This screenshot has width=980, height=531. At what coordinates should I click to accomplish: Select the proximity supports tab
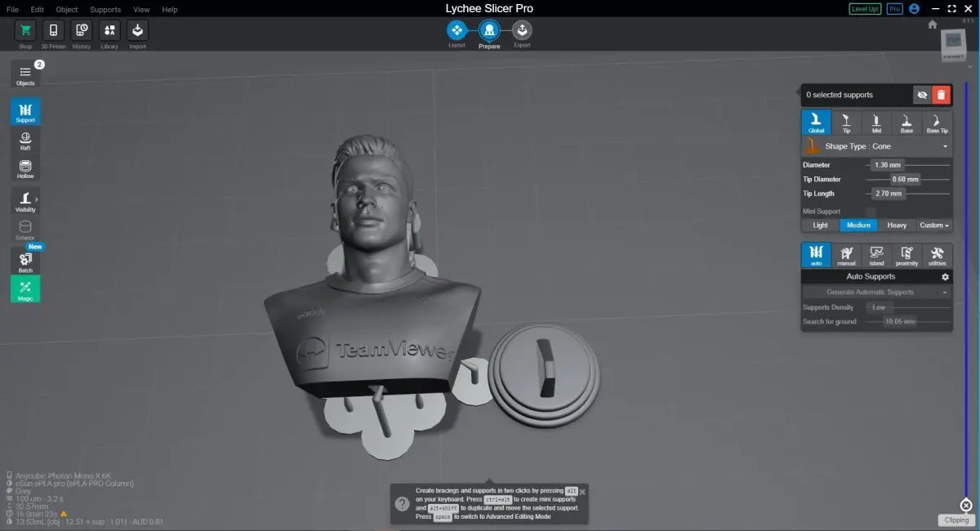(906, 255)
